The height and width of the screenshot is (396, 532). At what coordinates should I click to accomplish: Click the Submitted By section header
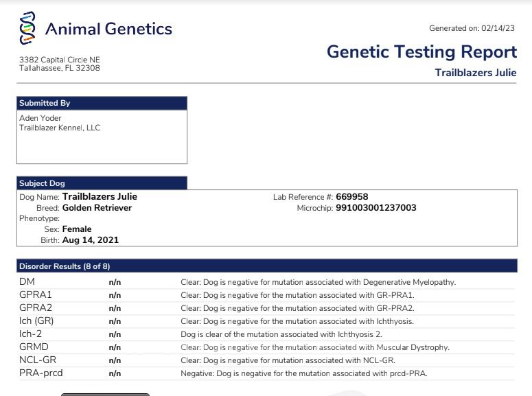pyautogui.click(x=102, y=103)
